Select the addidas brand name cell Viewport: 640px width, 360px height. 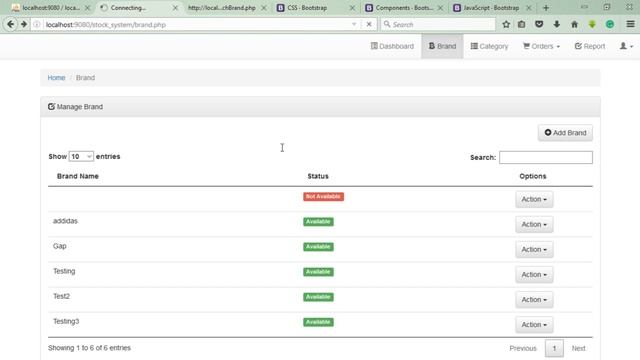pos(65,221)
